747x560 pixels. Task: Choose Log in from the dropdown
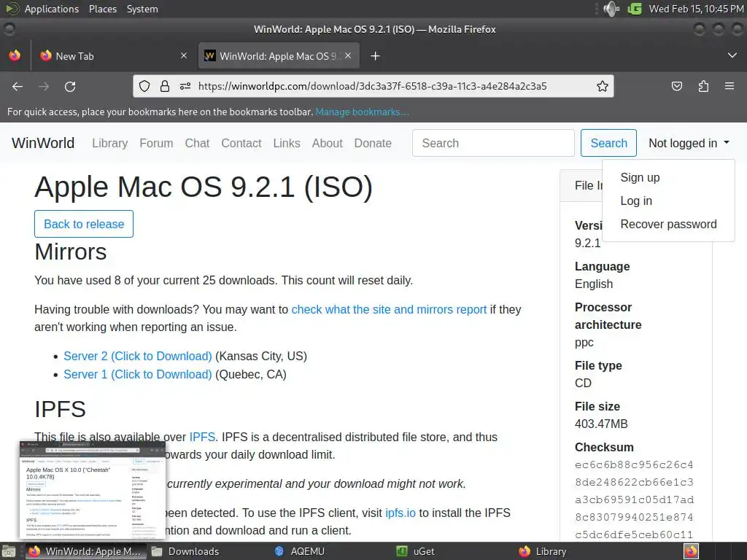pos(636,201)
